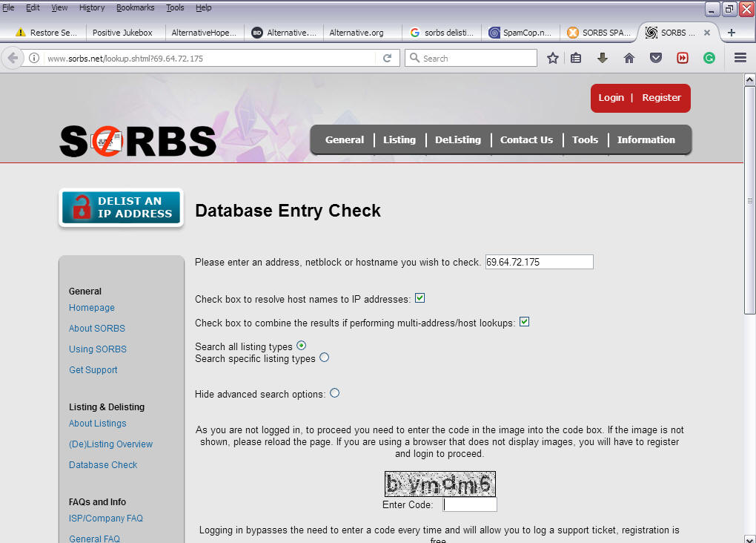This screenshot has width=756, height=543.
Task: Open the Get Support sidebar link
Action: (93, 369)
